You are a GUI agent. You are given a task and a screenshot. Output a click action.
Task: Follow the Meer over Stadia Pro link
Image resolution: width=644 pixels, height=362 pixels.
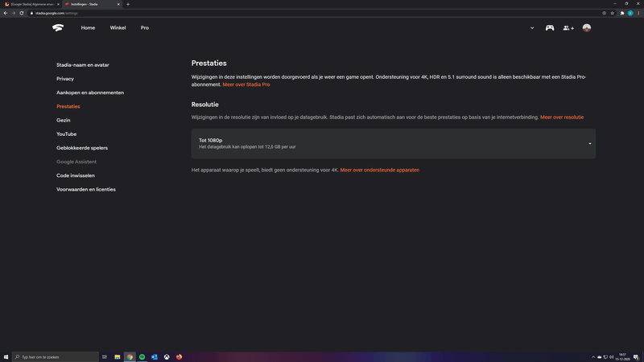coord(246,84)
